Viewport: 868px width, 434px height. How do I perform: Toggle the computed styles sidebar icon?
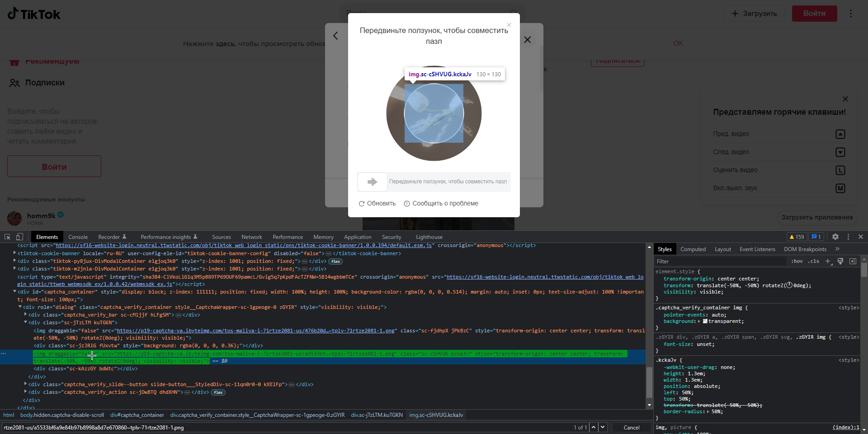tap(853, 261)
